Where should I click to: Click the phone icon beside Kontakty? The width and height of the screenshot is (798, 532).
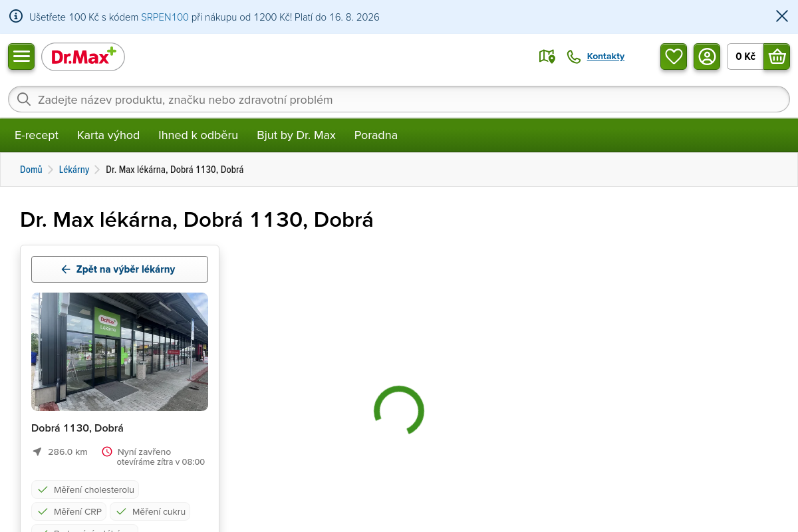(574, 57)
